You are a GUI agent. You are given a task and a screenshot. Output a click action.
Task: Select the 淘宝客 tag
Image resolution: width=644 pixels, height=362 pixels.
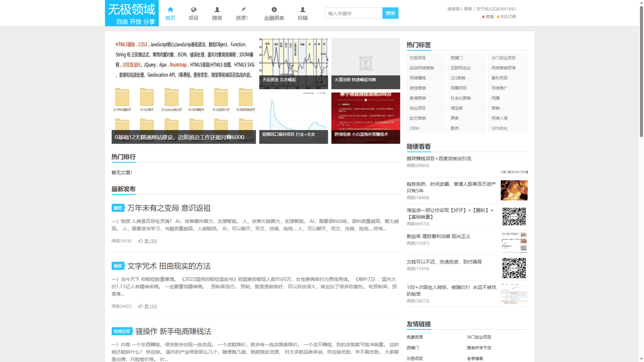click(466, 108)
